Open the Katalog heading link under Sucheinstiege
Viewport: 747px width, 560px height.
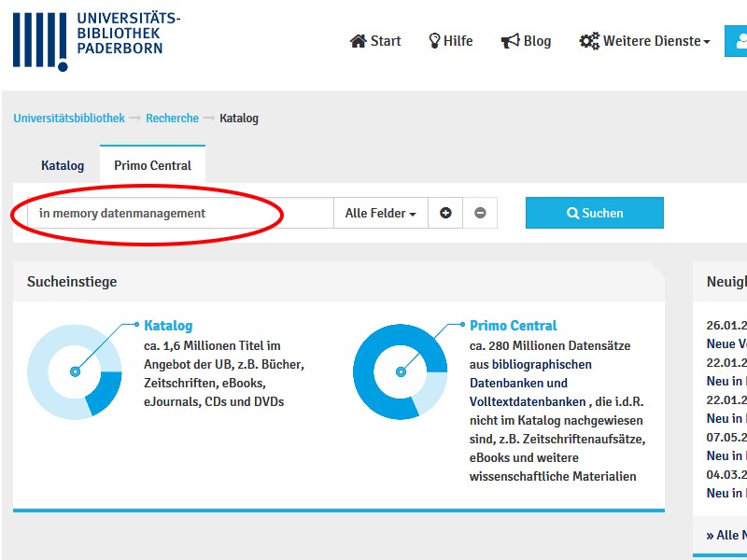coord(168,326)
